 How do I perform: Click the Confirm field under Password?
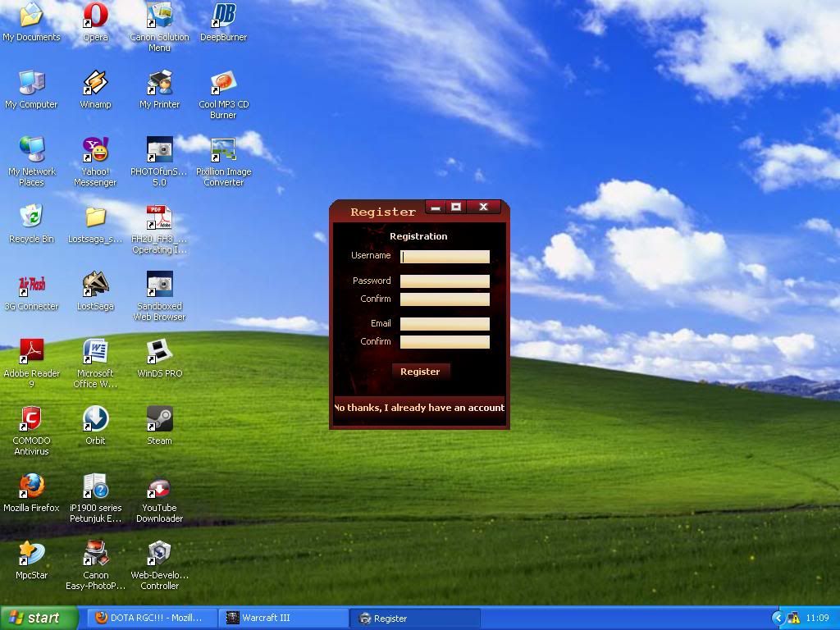click(x=445, y=299)
